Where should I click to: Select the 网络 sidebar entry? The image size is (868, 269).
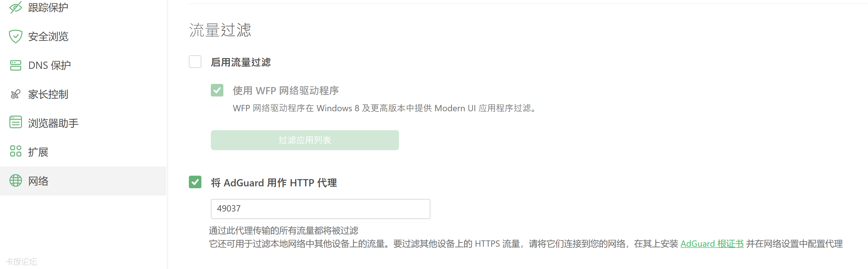38,181
